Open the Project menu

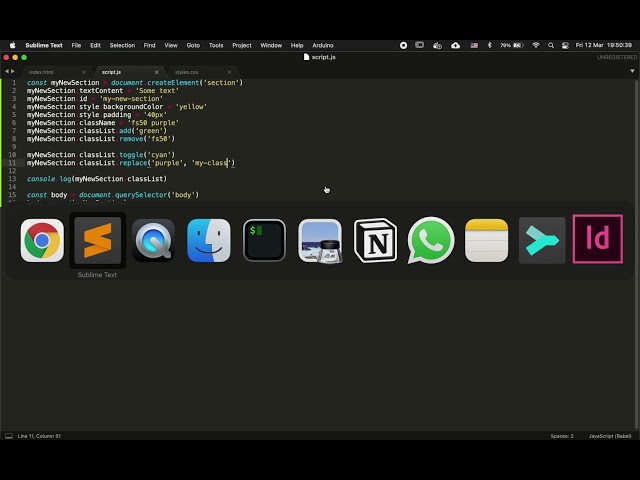pyautogui.click(x=242, y=45)
